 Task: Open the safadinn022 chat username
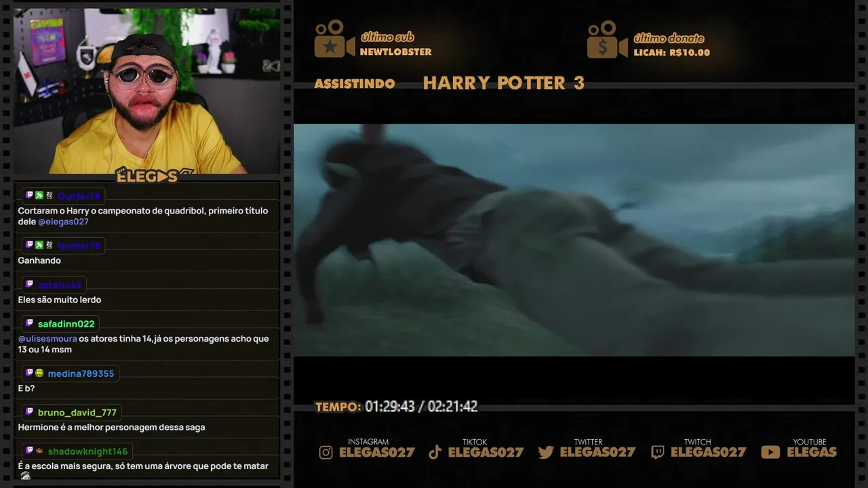[x=66, y=324]
